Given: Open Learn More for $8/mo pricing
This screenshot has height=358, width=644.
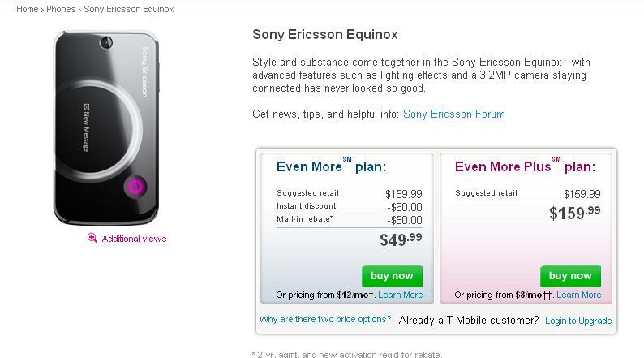Looking at the screenshot, I should pyautogui.click(x=578, y=295).
